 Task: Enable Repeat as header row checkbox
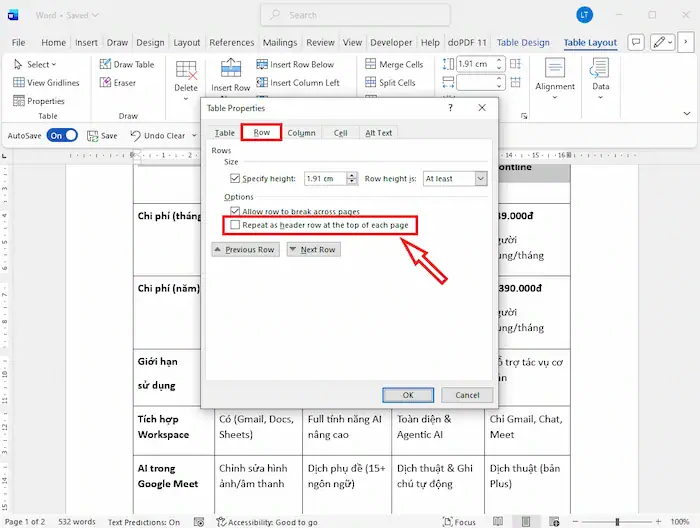235,226
